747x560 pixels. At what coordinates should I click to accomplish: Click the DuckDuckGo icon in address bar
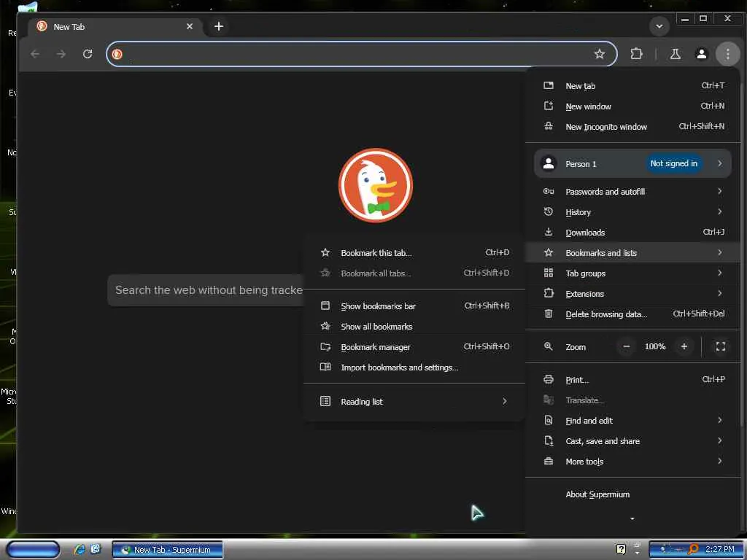tap(117, 54)
